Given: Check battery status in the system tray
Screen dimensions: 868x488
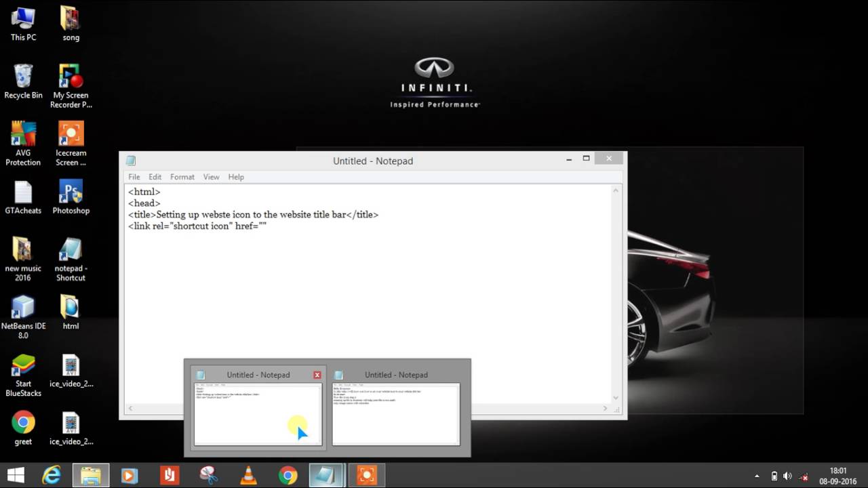Looking at the screenshot, I should coord(775,474).
